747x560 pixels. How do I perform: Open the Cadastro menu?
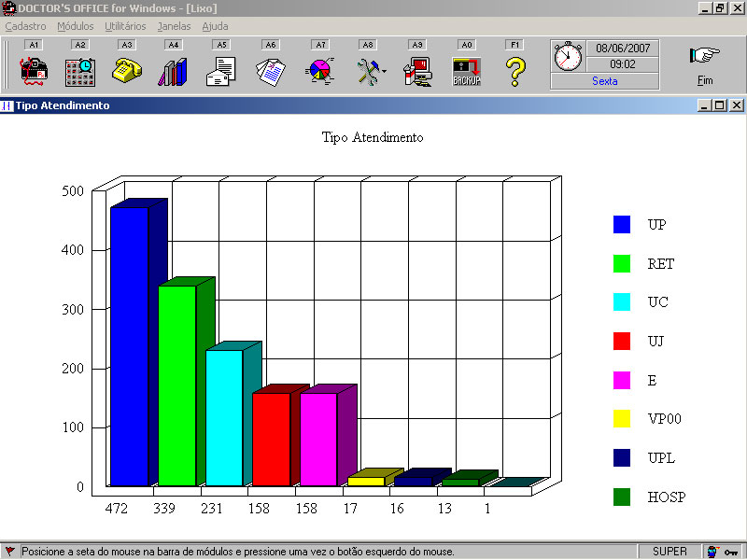26,26
